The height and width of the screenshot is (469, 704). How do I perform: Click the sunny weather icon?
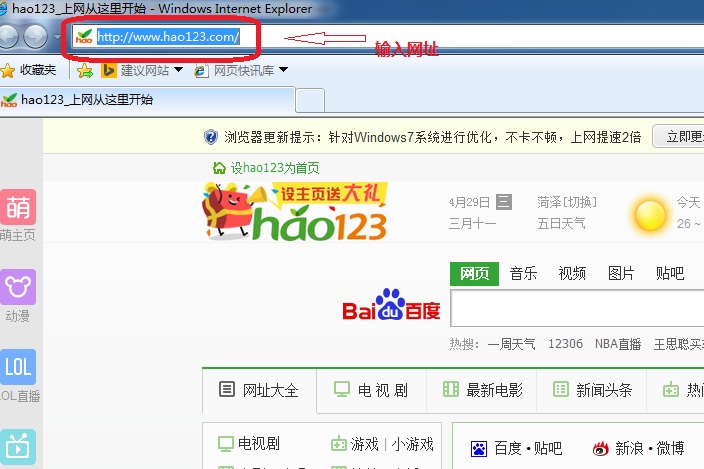[x=650, y=215]
